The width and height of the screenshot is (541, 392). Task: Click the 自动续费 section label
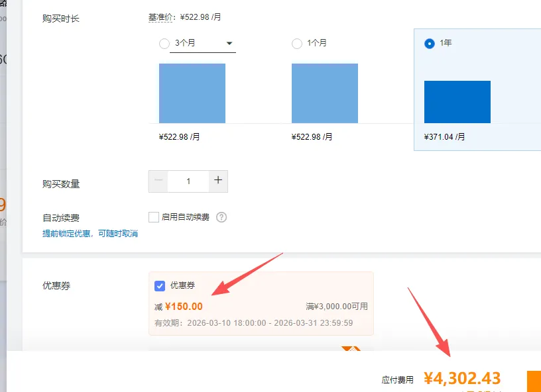[x=61, y=218]
